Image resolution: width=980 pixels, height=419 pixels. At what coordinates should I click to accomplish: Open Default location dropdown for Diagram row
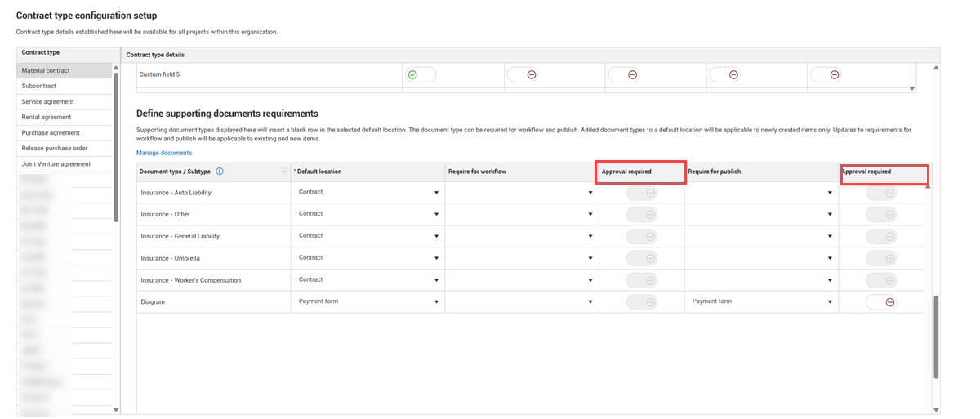367,302
